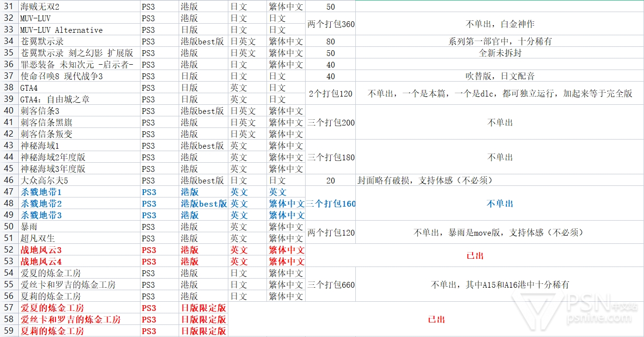
Task: Select the red cell '战地风云3'
Action: click(79, 250)
